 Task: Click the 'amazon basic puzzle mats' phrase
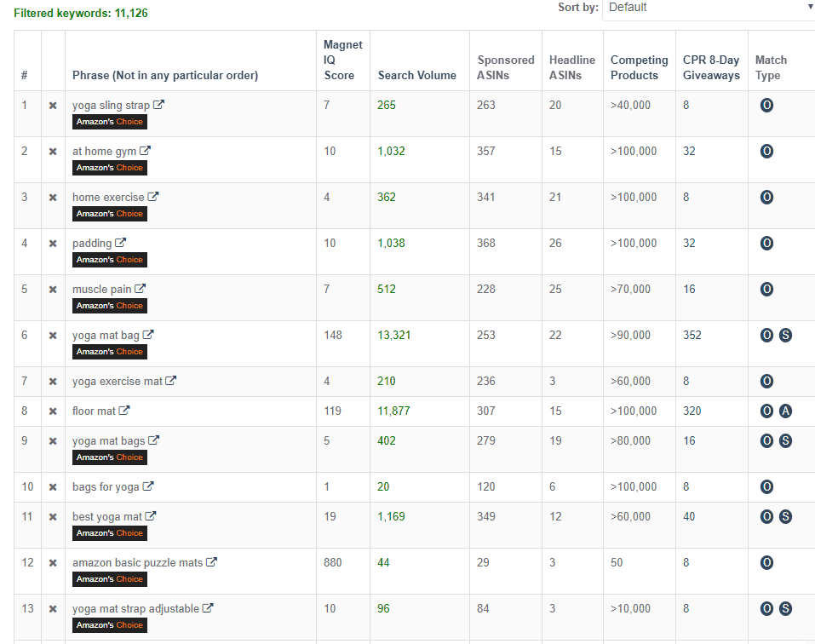(x=137, y=563)
